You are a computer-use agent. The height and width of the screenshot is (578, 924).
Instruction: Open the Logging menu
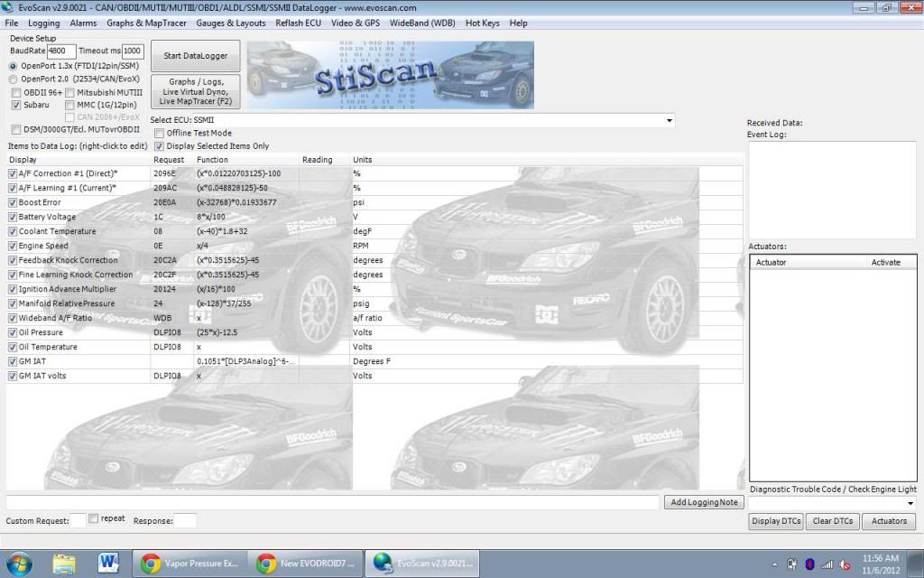(x=43, y=23)
